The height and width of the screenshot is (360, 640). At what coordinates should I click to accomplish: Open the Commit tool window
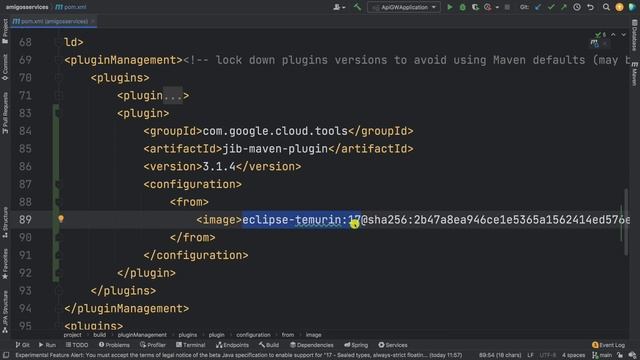coord(5,67)
